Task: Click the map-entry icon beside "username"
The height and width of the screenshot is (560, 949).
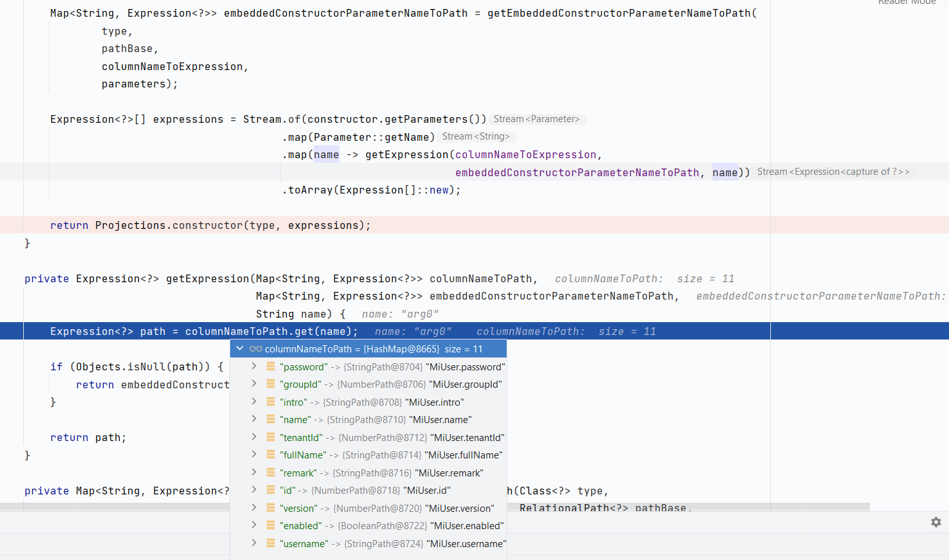Action: pos(270,543)
